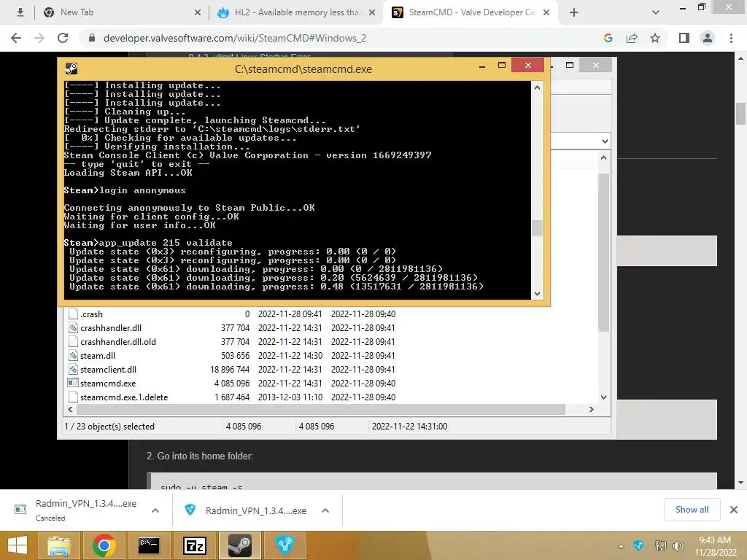This screenshot has width=747, height=560.
Task: Open Chrome three-dot menu
Action: pyautogui.click(x=731, y=38)
